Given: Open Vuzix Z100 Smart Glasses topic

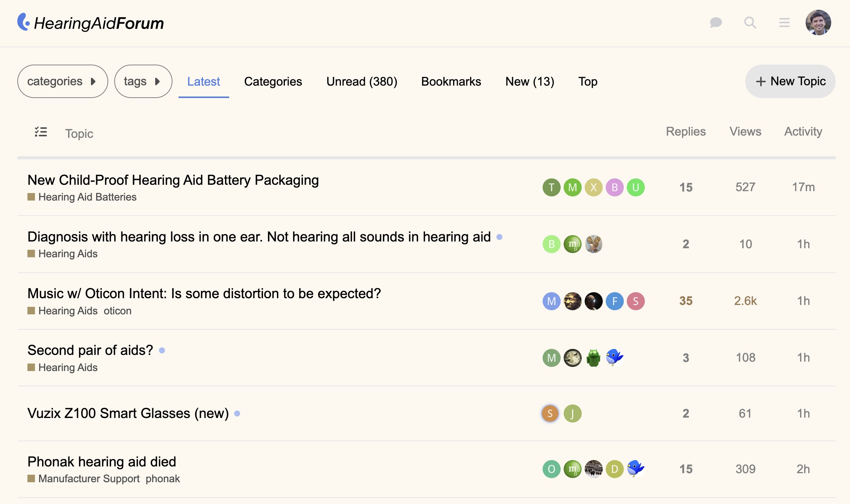Looking at the screenshot, I should (x=128, y=413).
